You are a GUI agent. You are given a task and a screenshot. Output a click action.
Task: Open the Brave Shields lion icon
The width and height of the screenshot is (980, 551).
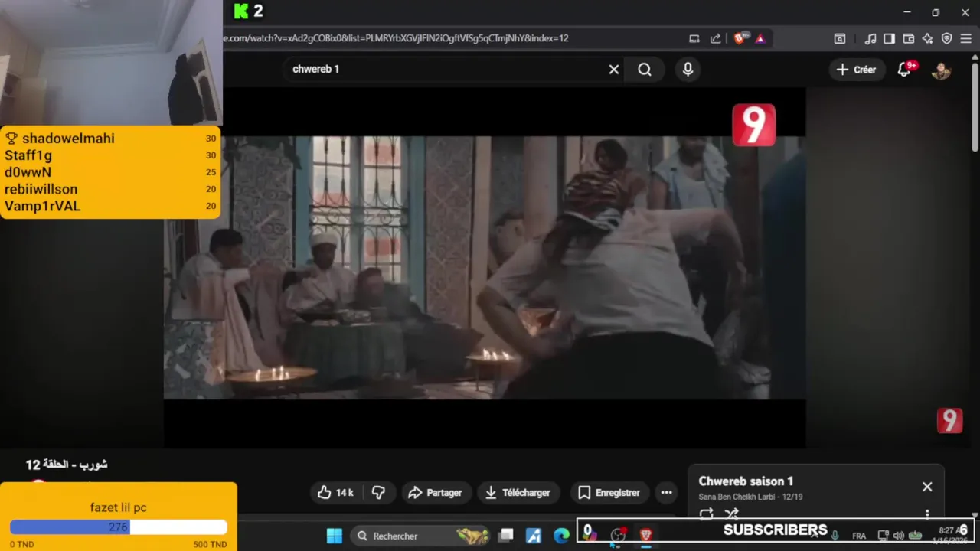click(x=740, y=38)
